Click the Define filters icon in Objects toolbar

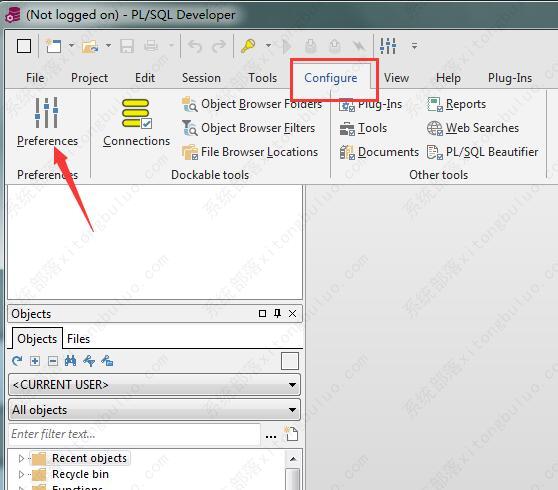[89, 362]
